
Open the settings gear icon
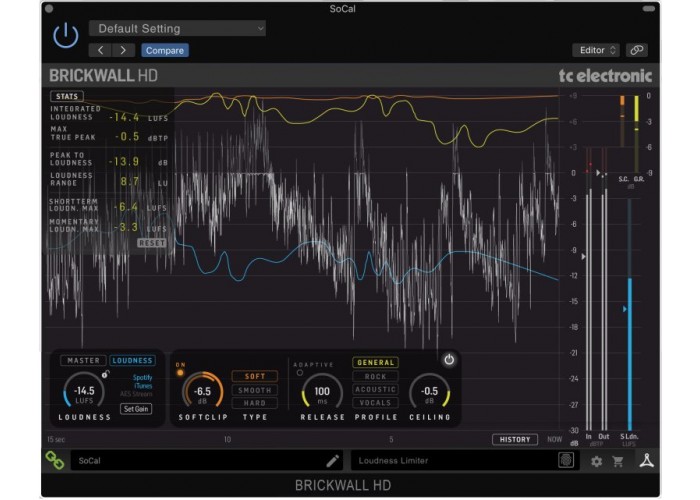(x=596, y=461)
